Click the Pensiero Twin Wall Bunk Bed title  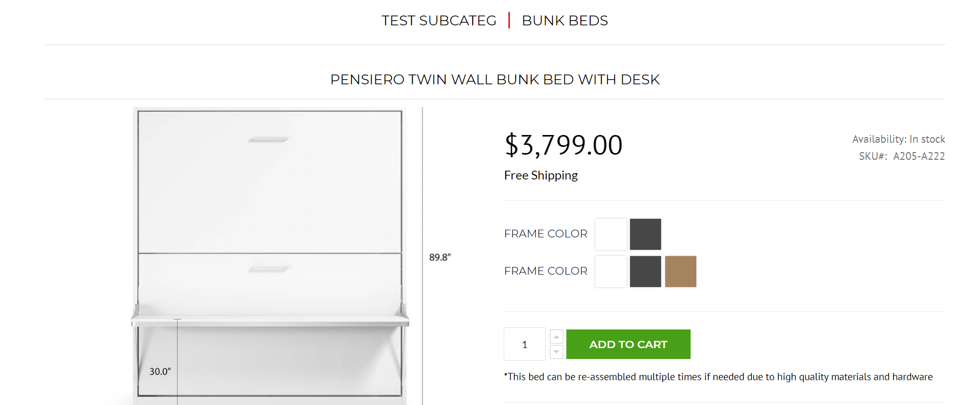(494, 80)
